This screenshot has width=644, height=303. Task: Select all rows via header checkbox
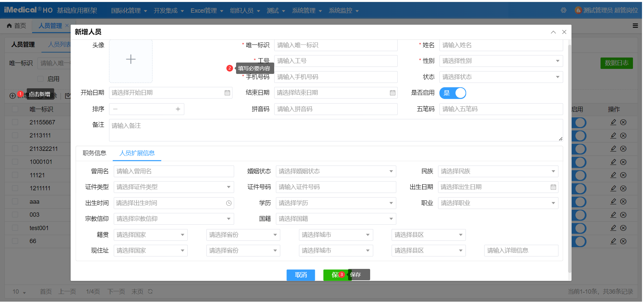pyautogui.click(x=15, y=109)
